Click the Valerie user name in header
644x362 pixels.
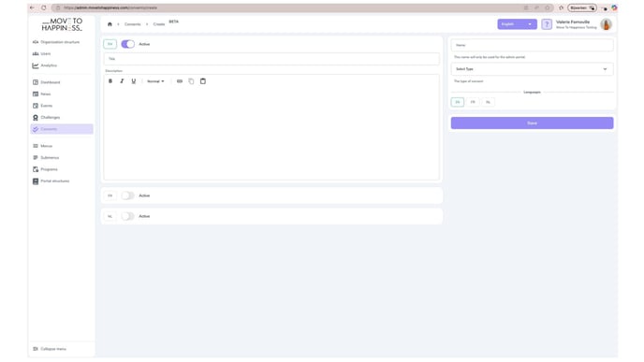[x=573, y=22]
